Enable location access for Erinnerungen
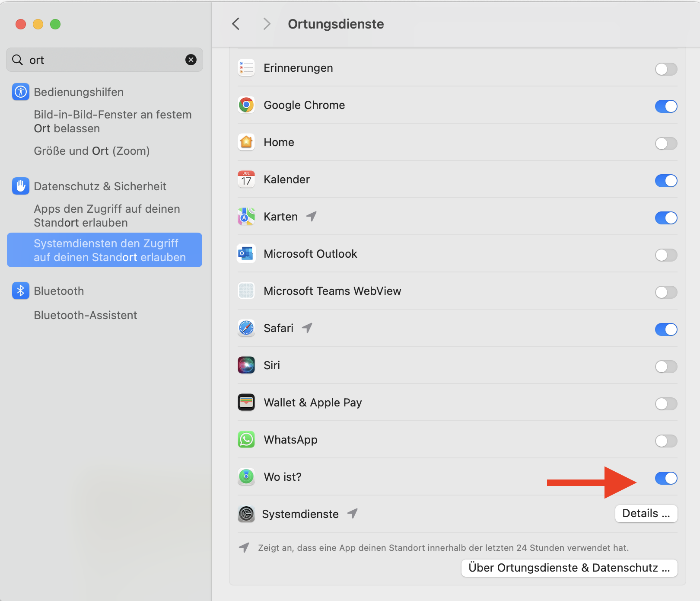This screenshot has width=700, height=601. click(665, 69)
